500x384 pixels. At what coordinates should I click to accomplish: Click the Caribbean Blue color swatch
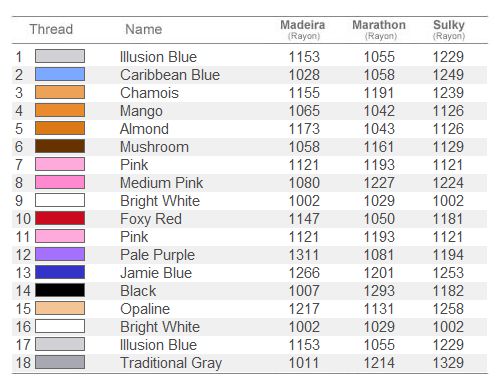(x=60, y=74)
